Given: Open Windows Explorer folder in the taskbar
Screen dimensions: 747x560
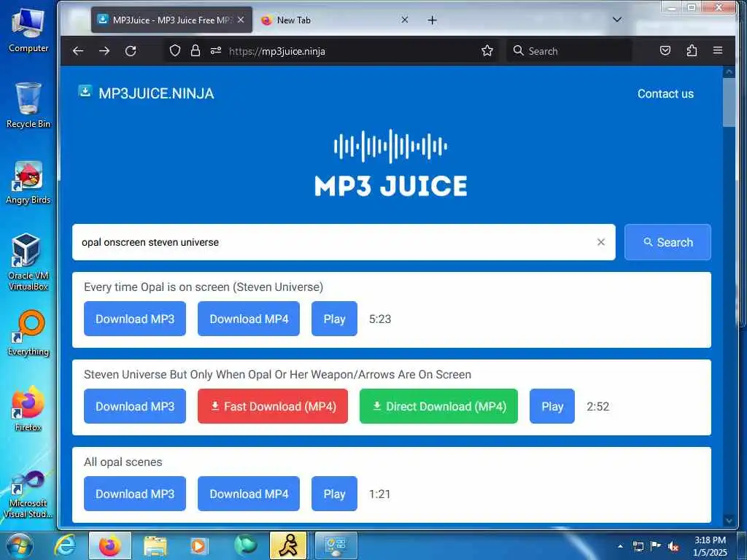Looking at the screenshot, I should point(155,545).
